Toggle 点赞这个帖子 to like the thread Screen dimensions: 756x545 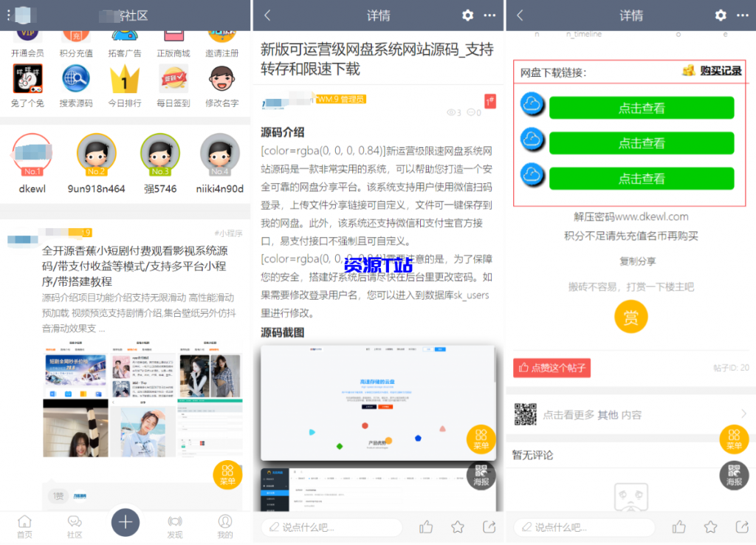[551, 368]
